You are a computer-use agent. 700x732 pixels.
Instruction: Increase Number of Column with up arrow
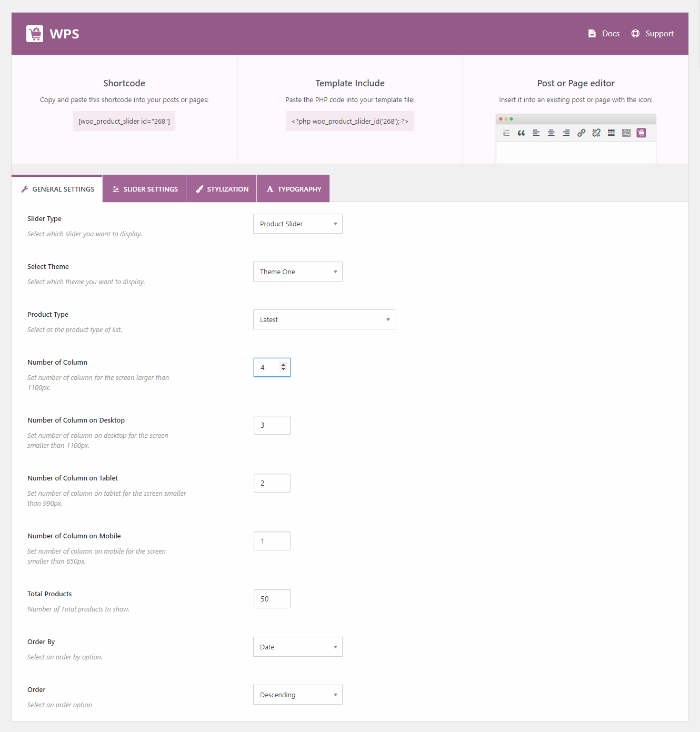pos(283,365)
